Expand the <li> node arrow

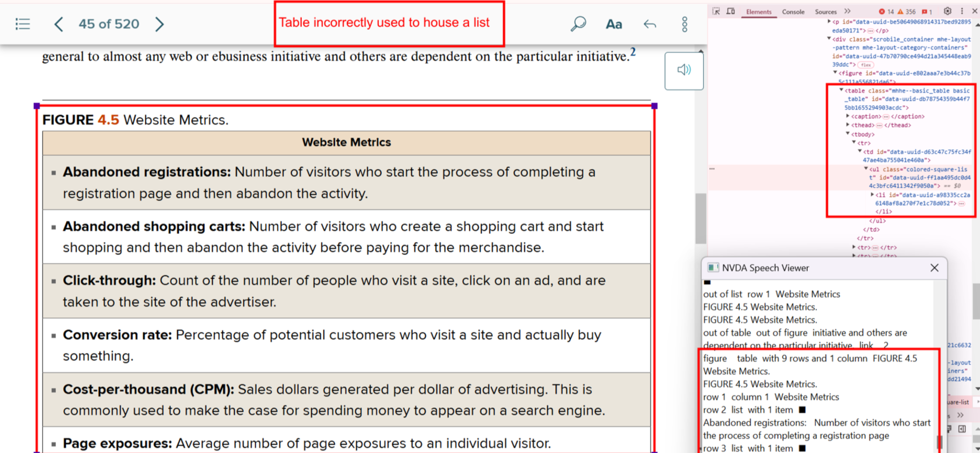(872, 194)
